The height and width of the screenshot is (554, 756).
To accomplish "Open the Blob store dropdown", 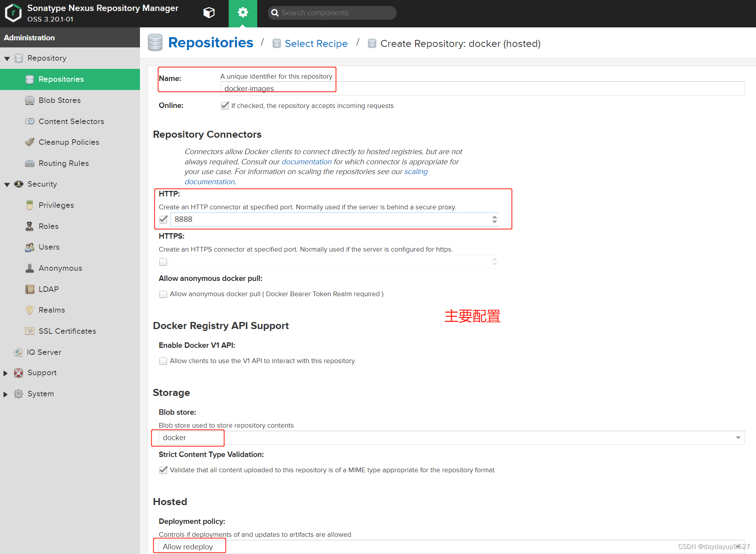I will pyautogui.click(x=738, y=437).
